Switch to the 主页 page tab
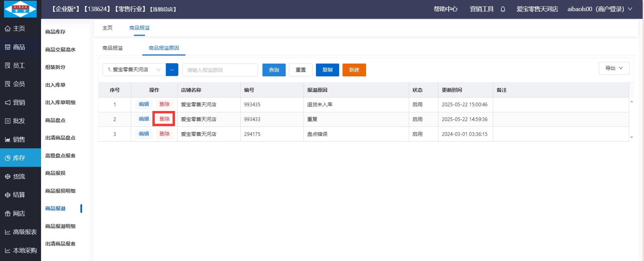Image resolution: width=644 pixels, height=261 pixels. click(107, 28)
